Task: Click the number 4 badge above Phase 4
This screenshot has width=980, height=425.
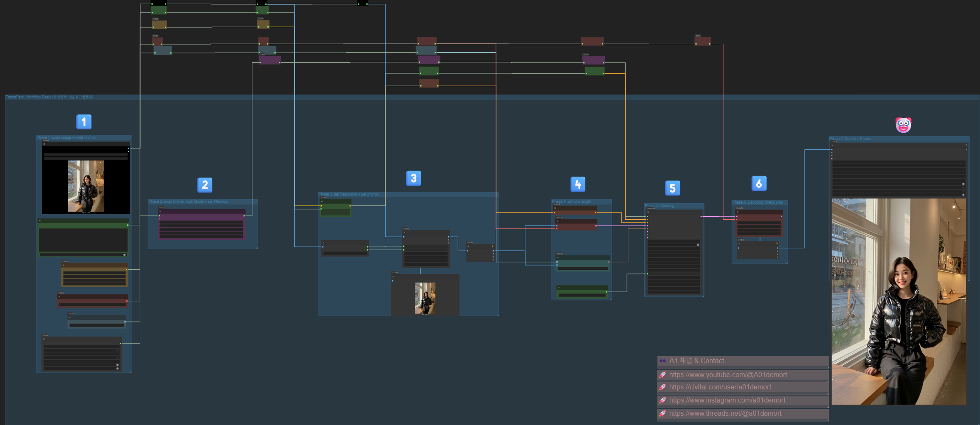Action: [578, 185]
